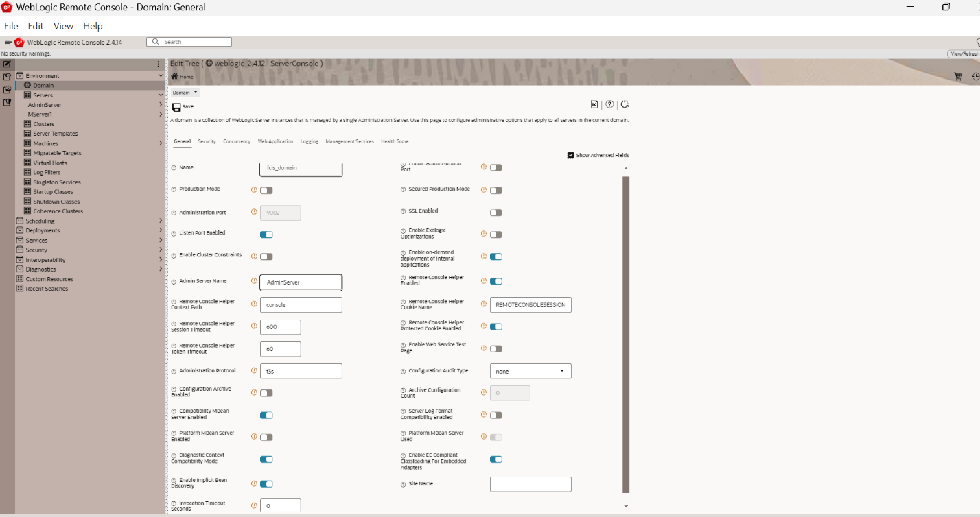
Task: Click the history clock icon
Action: coord(976,77)
